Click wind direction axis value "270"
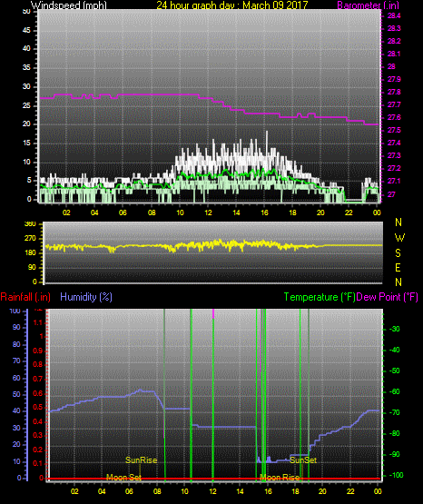The width and height of the screenshot is (423, 504). (30, 239)
